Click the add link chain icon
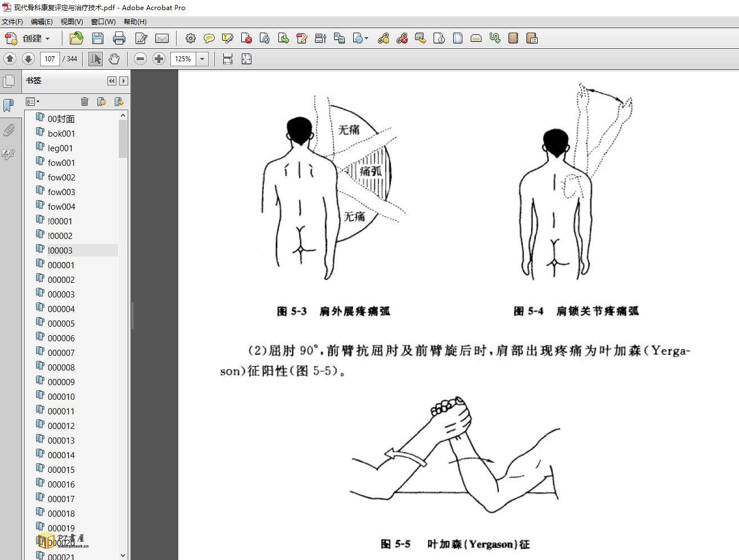Screen dimensions: 739x560 click(x=384, y=38)
